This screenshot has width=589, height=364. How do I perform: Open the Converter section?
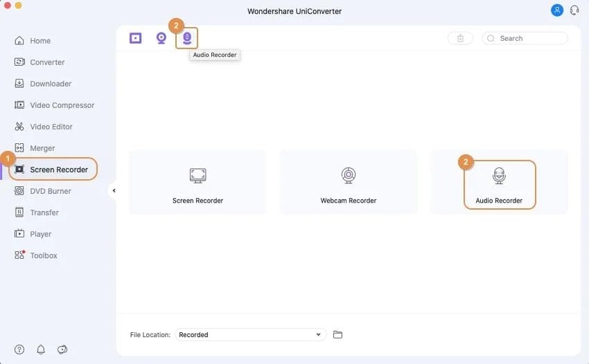(x=39, y=62)
